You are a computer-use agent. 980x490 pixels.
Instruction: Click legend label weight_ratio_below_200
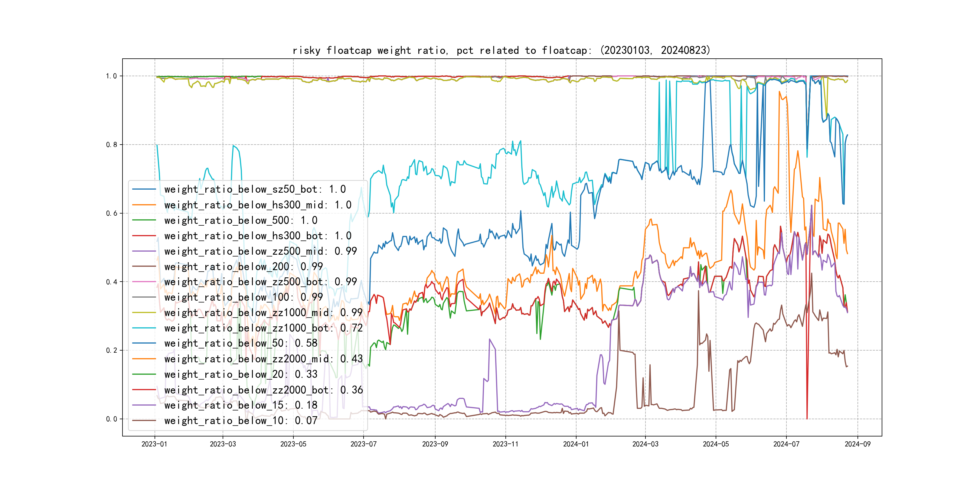(x=243, y=266)
